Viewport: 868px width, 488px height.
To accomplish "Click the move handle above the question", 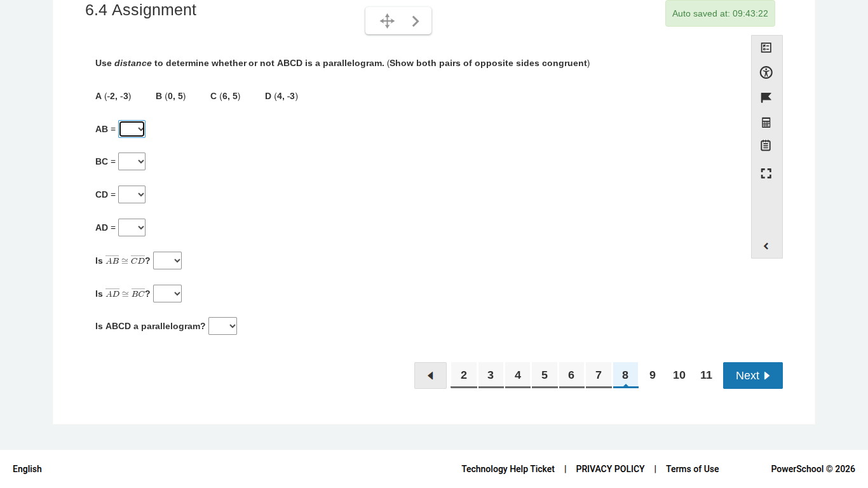I will pos(387,20).
